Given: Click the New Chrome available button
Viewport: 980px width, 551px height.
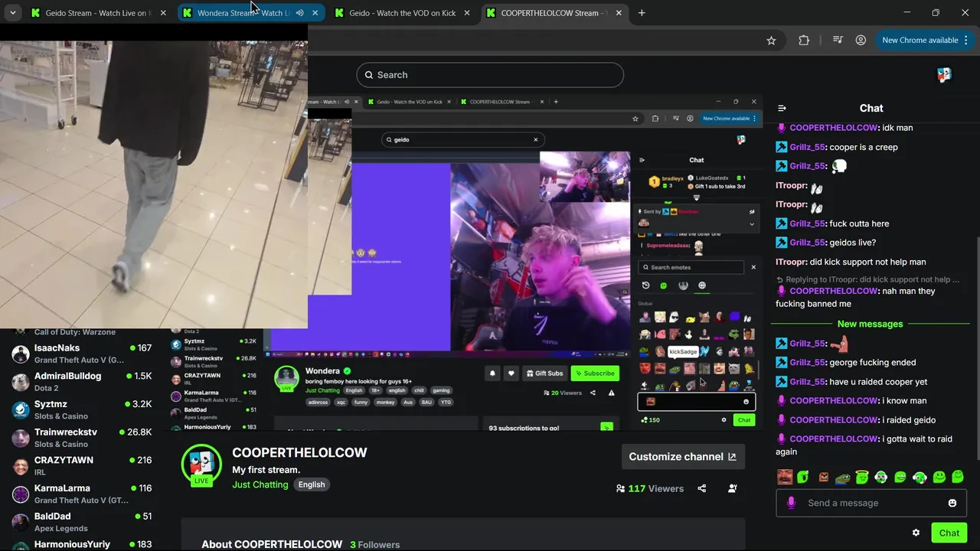Looking at the screenshot, I should click(920, 41).
